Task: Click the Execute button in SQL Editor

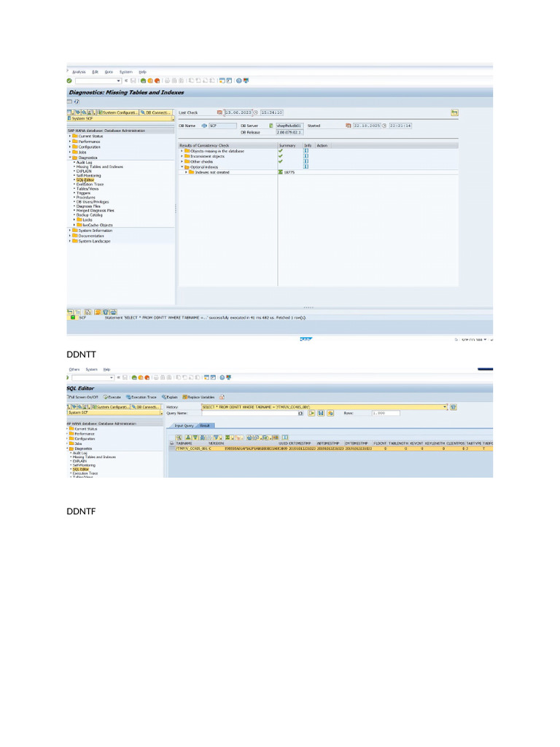Action: pos(112,397)
